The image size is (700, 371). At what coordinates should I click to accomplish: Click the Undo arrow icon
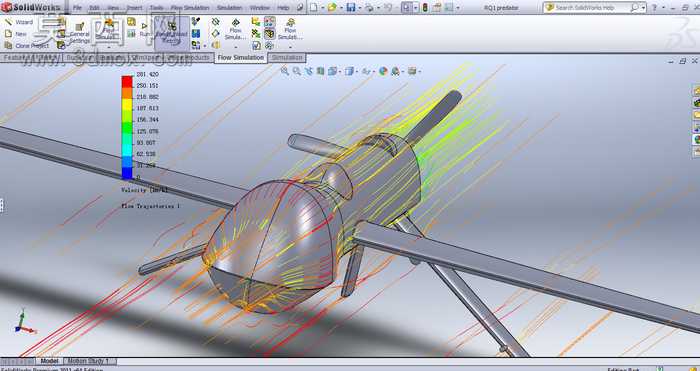[388, 7]
